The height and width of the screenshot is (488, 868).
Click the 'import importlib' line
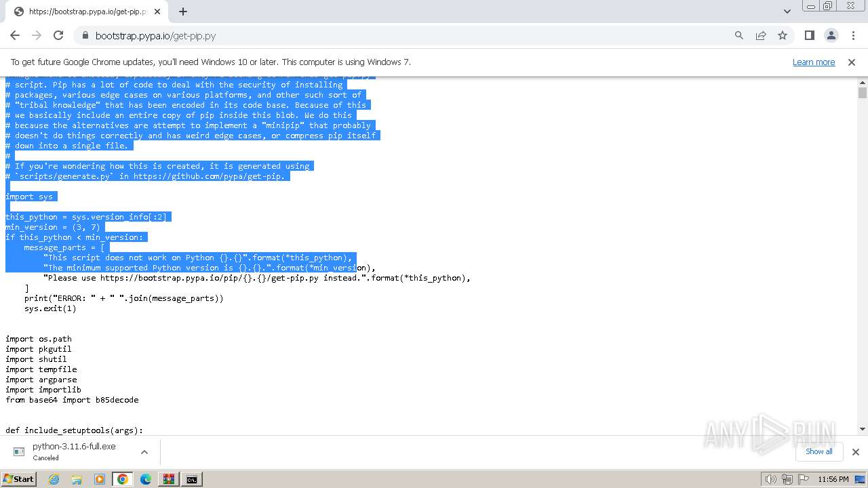(x=43, y=390)
